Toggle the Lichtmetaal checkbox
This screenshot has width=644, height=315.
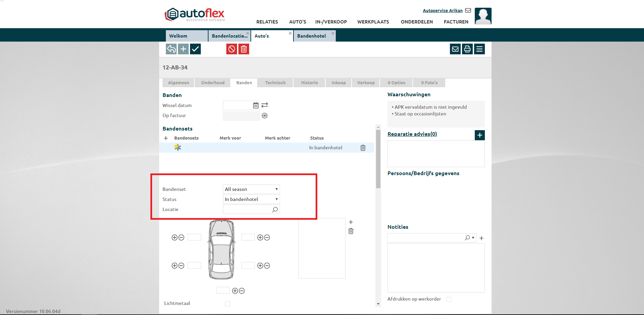point(227,304)
